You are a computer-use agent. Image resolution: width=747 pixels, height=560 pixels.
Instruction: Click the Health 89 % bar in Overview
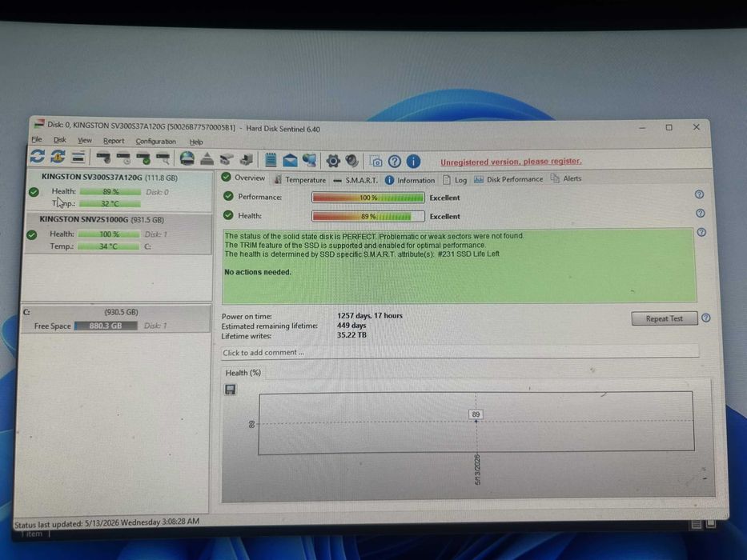[x=367, y=216]
